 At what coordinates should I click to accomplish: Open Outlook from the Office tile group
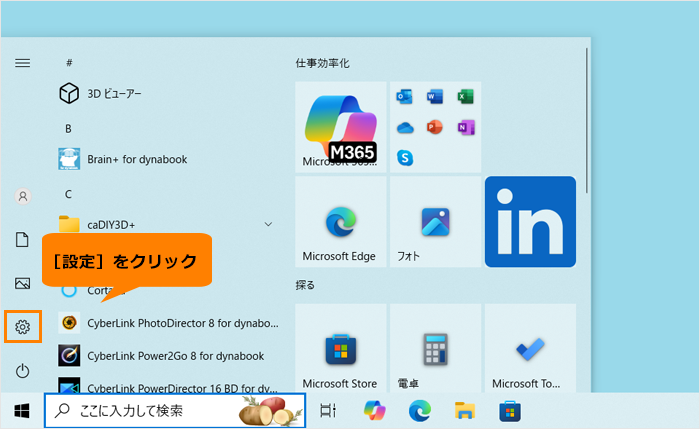coord(405,97)
